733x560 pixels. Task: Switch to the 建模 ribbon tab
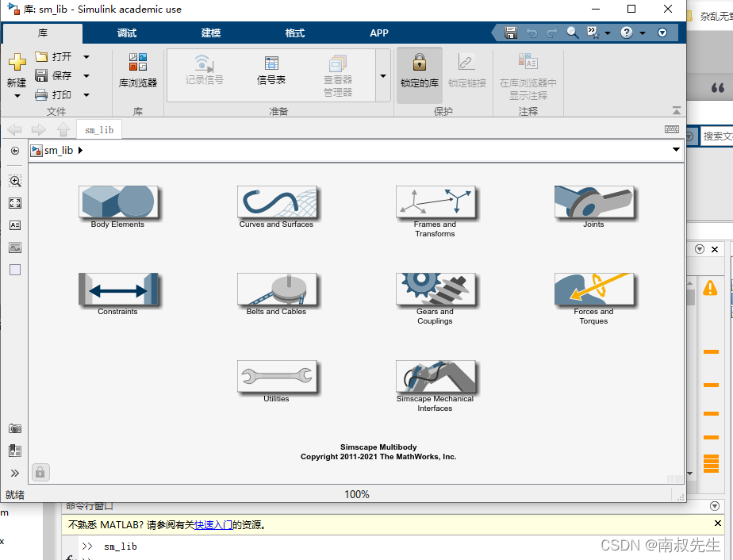coord(211,33)
